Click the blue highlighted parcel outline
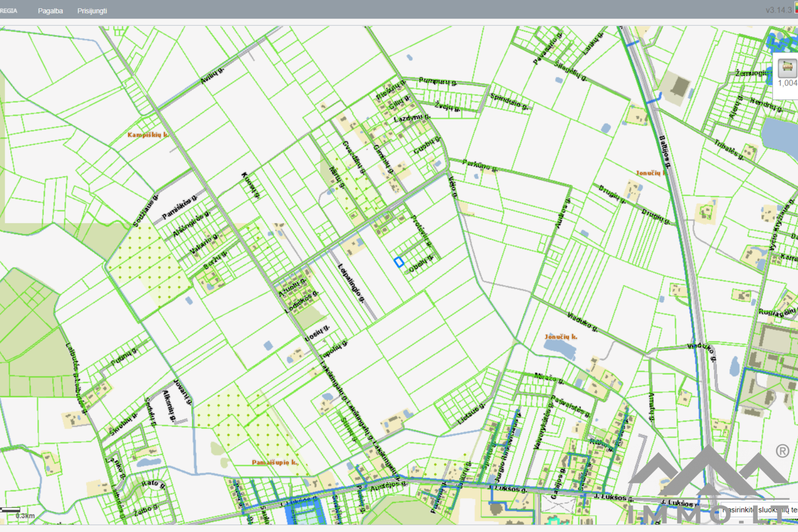 click(399, 262)
